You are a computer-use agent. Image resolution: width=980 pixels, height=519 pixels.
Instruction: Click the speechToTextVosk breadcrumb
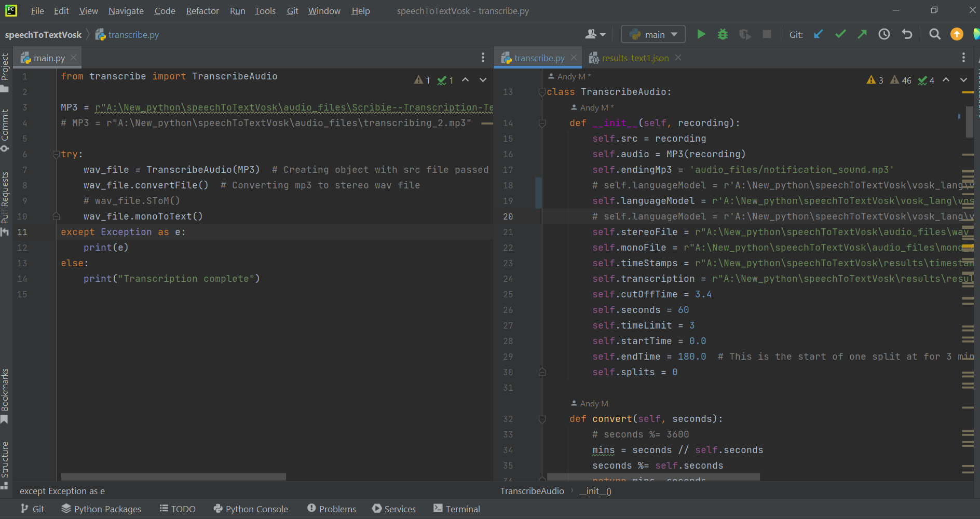coord(44,34)
